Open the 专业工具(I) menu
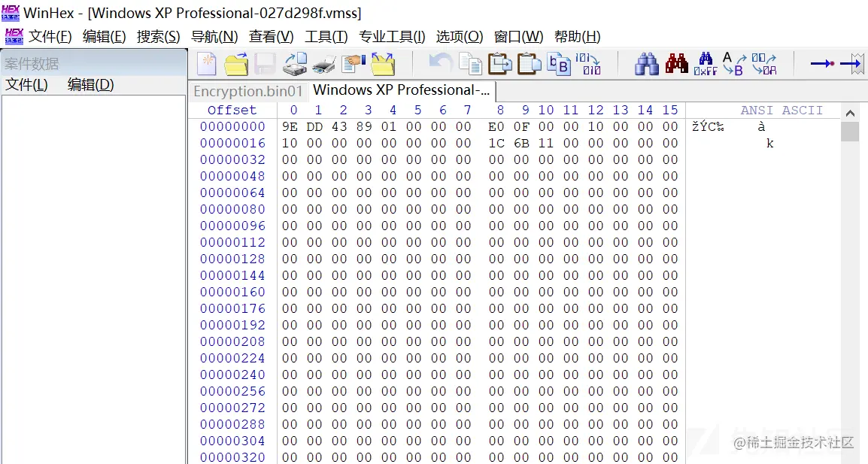The height and width of the screenshot is (464, 868). coord(392,37)
